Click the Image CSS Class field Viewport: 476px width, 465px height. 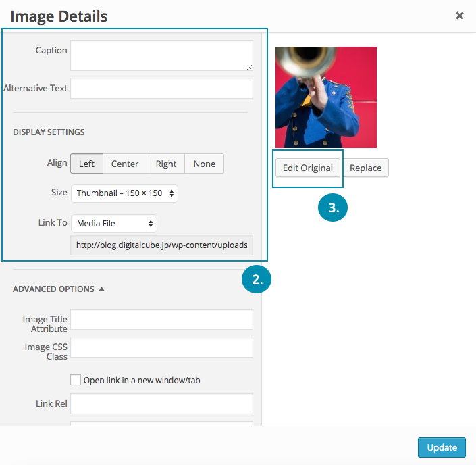(x=161, y=347)
